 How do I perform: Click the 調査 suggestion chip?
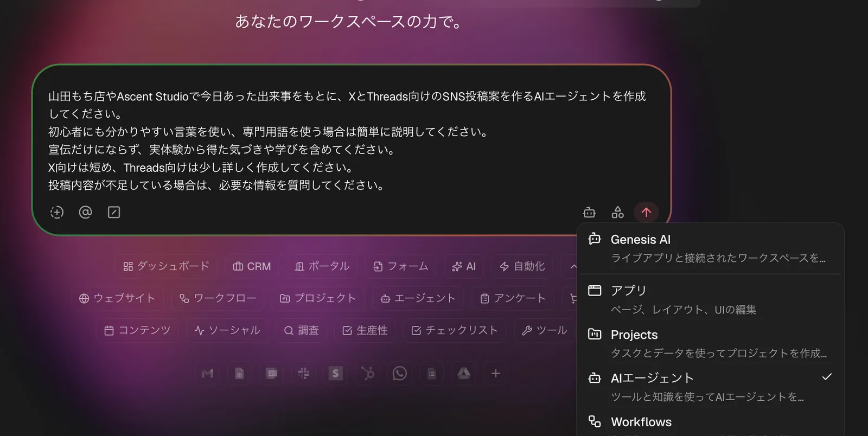click(x=301, y=330)
